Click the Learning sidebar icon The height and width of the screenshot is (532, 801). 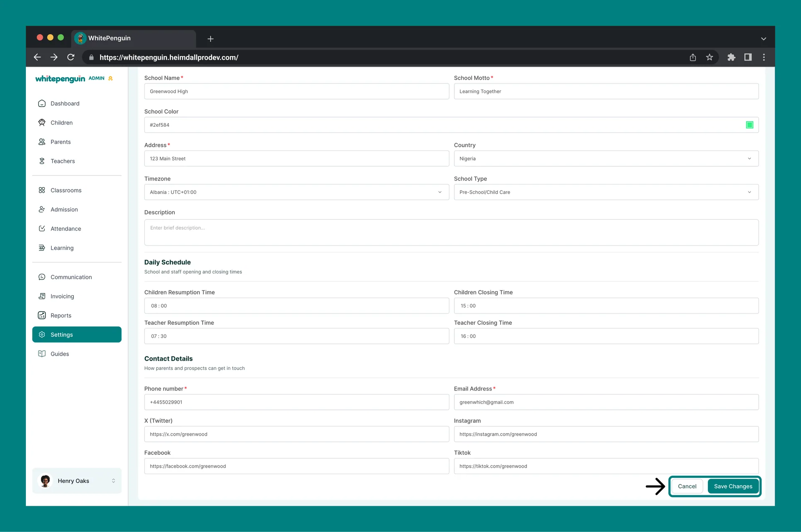(x=42, y=248)
